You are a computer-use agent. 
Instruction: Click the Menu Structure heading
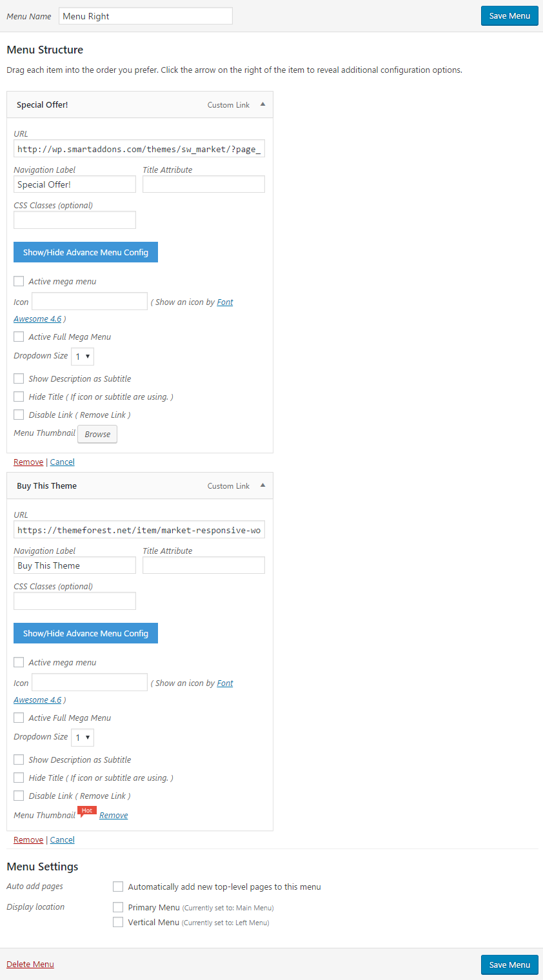click(44, 50)
